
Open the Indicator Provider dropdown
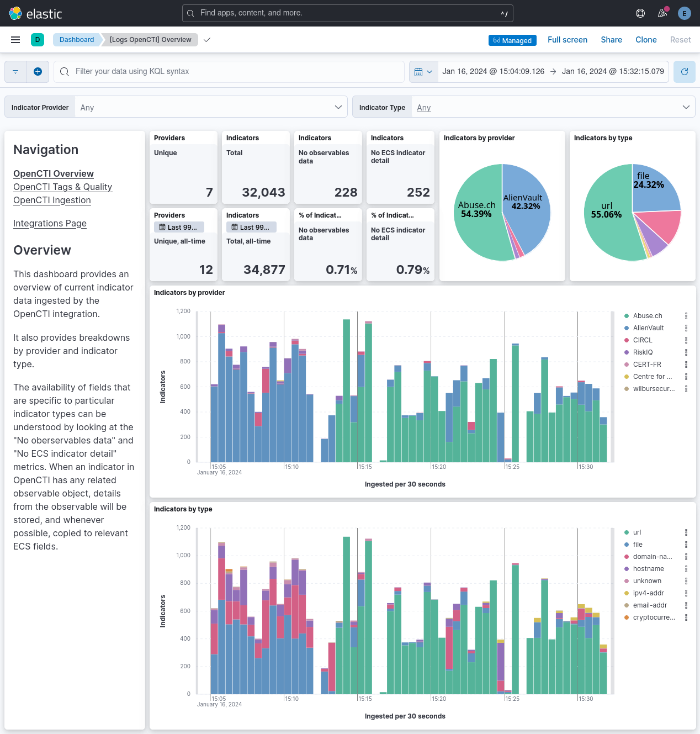[x=211, y=107]
